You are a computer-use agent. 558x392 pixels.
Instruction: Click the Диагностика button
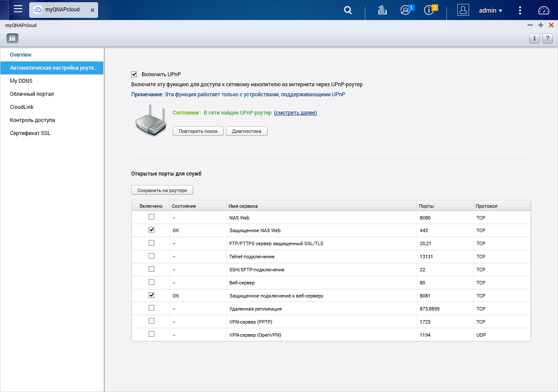coord(246,131)
